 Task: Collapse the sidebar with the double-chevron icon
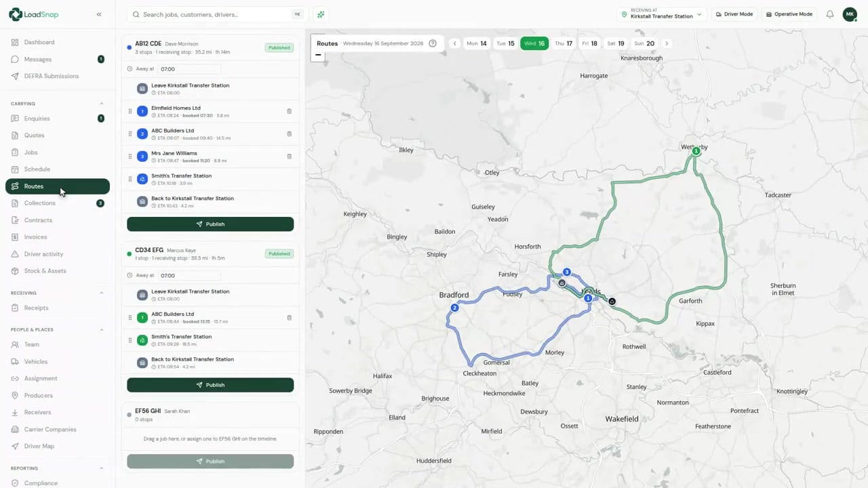(x=99, y=14)
